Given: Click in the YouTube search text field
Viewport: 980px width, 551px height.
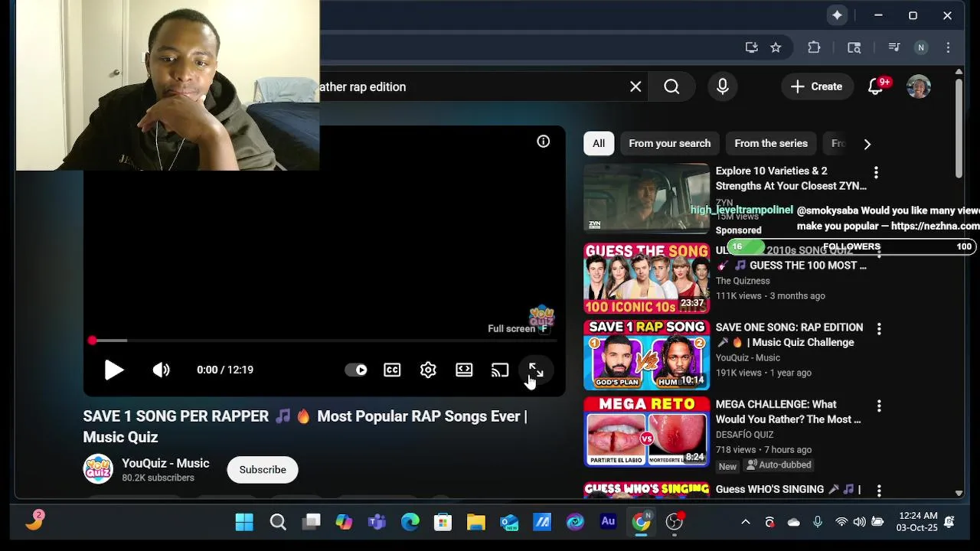Looking at the screenshot, I should (x=471, y=86).
